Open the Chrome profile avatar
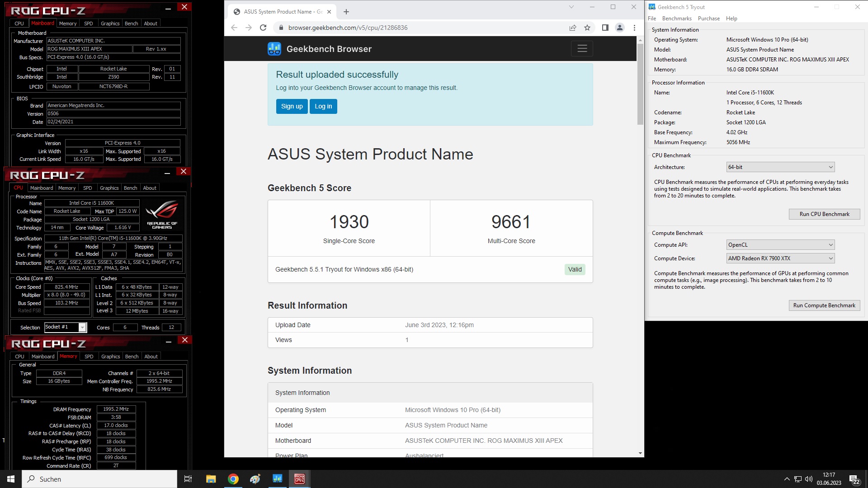The width and height of the screenshot is (868, 488). click(x=620, y=28)
